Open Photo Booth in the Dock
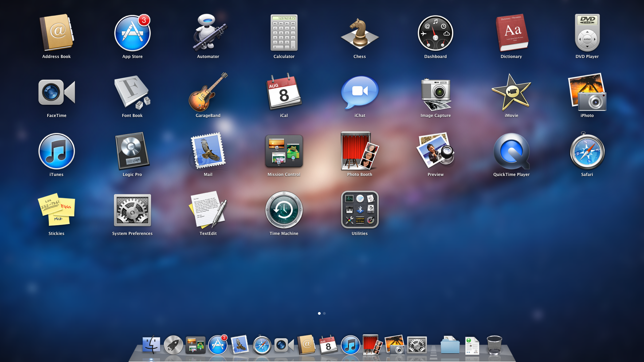644x362 pixels. click(372, 345)
